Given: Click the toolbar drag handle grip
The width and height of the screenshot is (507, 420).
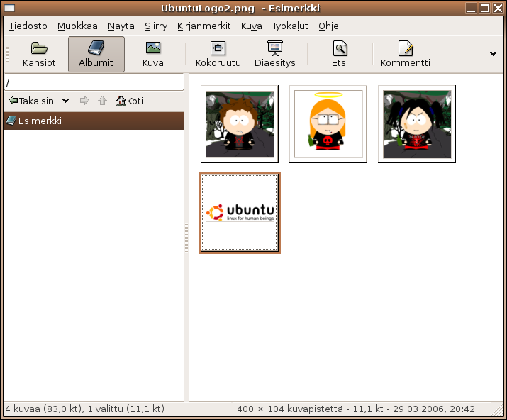Looking at the screenshot, I should pyautogui.click(x=7, y=54).
